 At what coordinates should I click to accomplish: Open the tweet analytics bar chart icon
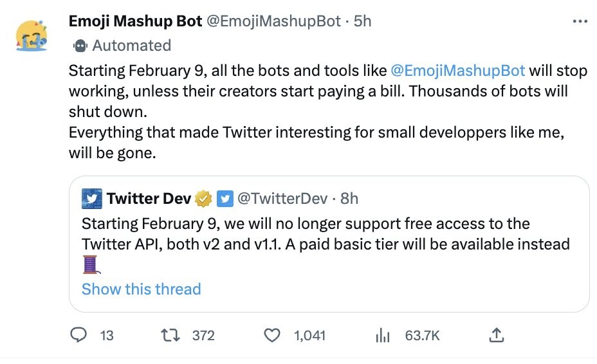coord(383,335)
